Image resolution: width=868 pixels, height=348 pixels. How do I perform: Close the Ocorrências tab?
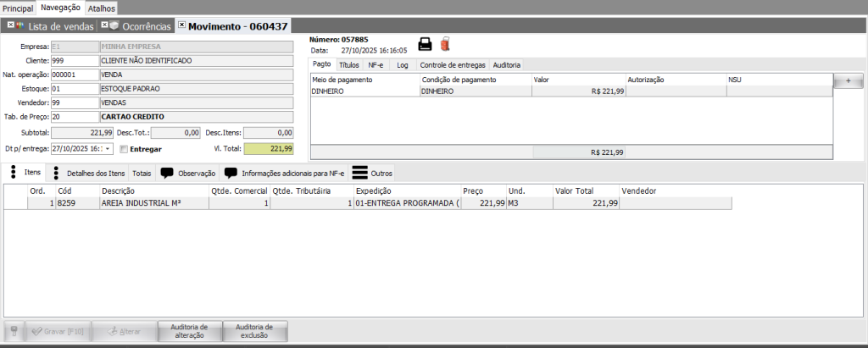(103, 25)
